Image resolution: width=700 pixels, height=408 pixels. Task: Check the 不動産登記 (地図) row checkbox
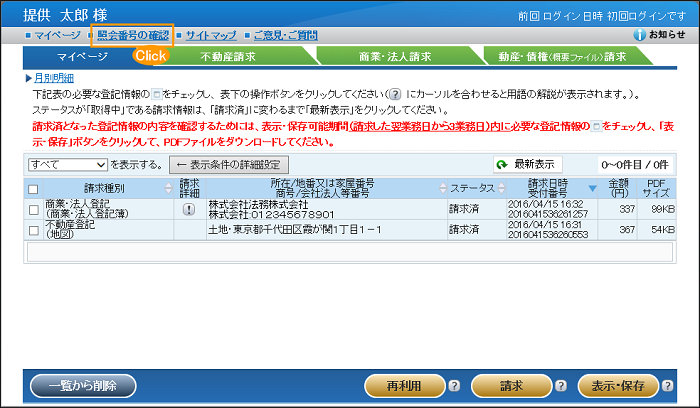tap(33, 230)
